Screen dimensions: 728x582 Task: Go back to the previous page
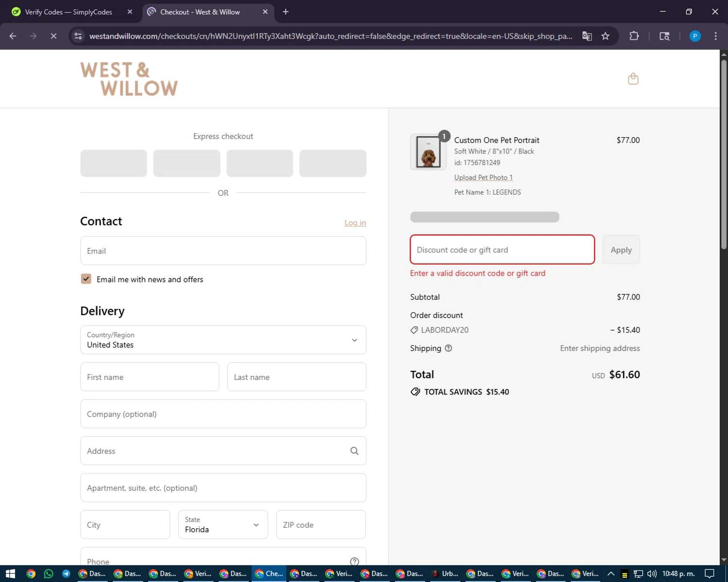click(x=13, y=36)
